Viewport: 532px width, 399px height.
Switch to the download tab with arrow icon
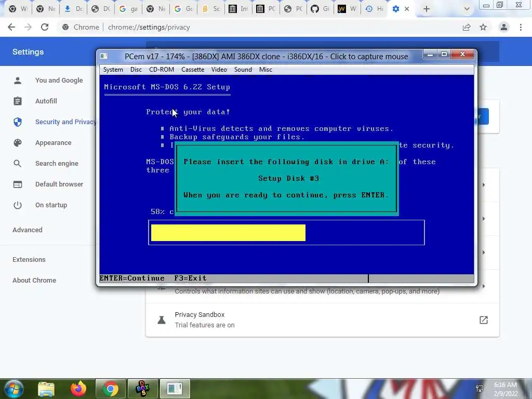point(73,9)
